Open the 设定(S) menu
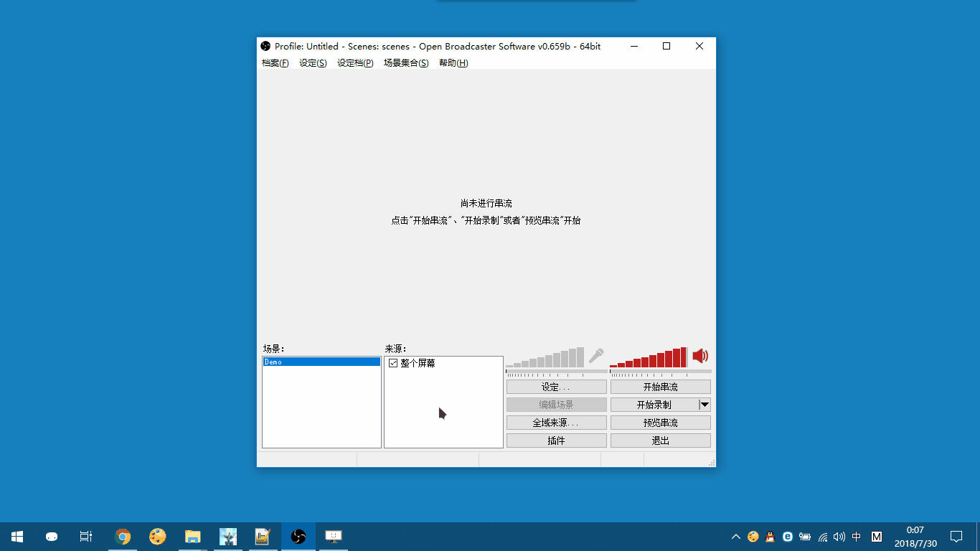Image resolution: width=980 pixels, height=551 pixels. point(313,63)
